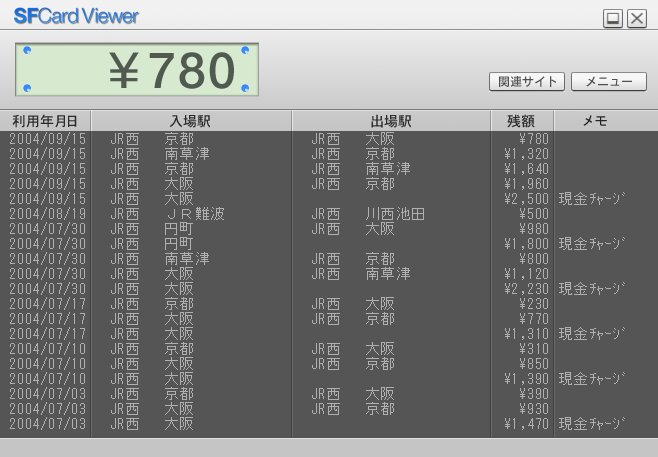The image size is (658, 457).
Task: Click the minimize window icon
Action: click(613, 18)
